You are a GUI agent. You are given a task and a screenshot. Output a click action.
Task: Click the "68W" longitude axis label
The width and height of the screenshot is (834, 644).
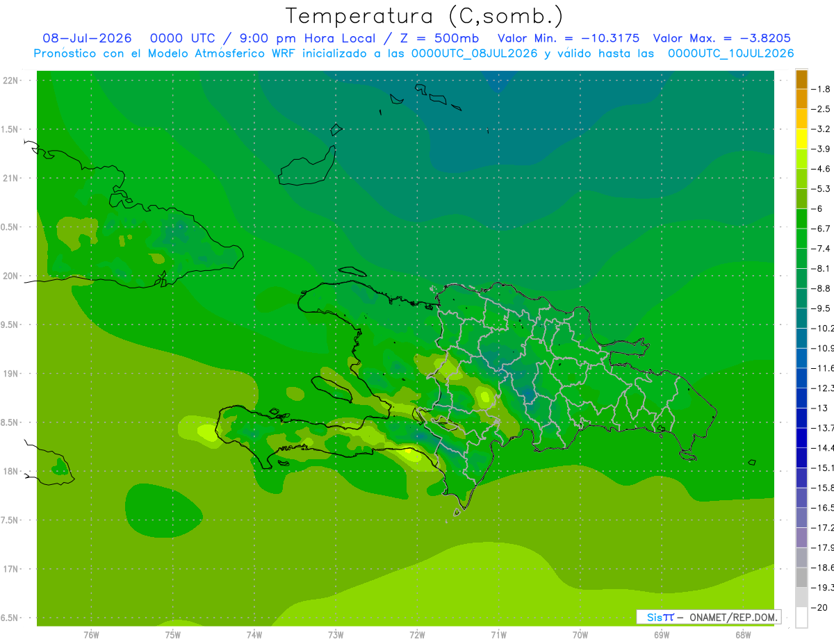click(x=743, y=634)
